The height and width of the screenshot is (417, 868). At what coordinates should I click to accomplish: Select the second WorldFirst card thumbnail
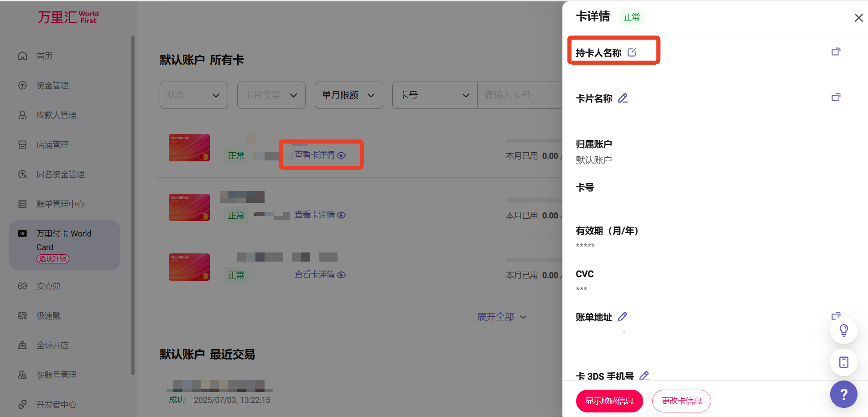[x=189, y=207]
